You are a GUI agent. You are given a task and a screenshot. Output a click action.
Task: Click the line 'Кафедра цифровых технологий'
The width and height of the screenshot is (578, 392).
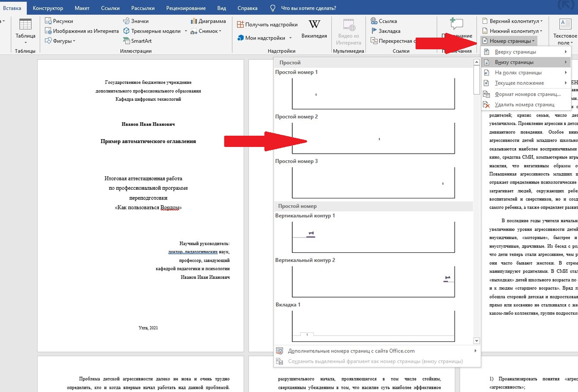coord(148,99)
